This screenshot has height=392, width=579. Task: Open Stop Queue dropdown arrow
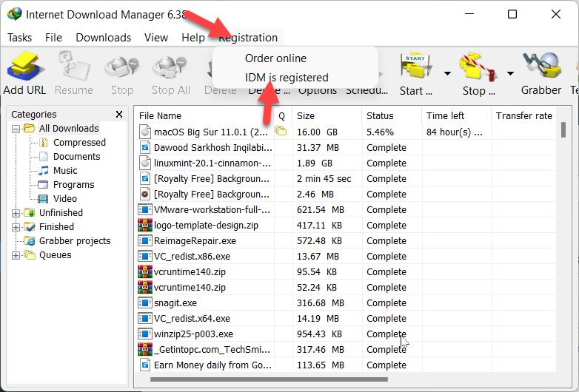(x=510, y=73)
